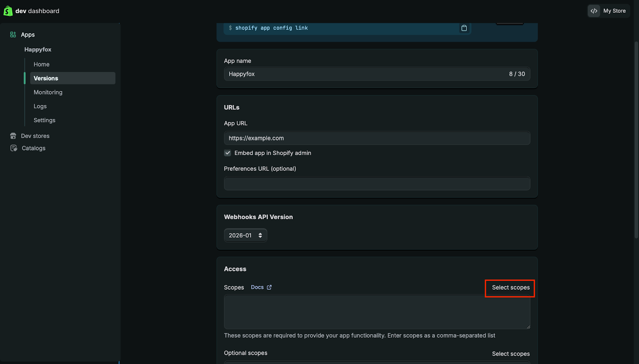Click the Scopes text area
Image resolution: width=639 pixels, height=364 pixels.
pyautogui.click(x=377, y=312)
